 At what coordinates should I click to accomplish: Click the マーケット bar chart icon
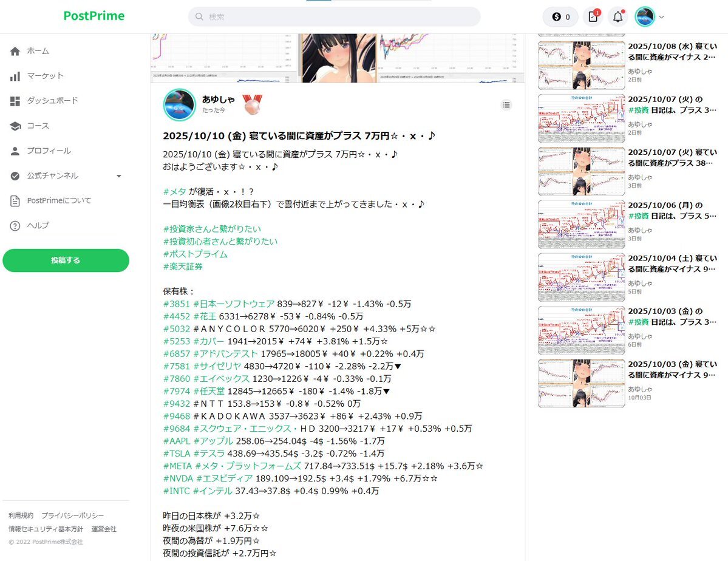[x=15, y=76]
